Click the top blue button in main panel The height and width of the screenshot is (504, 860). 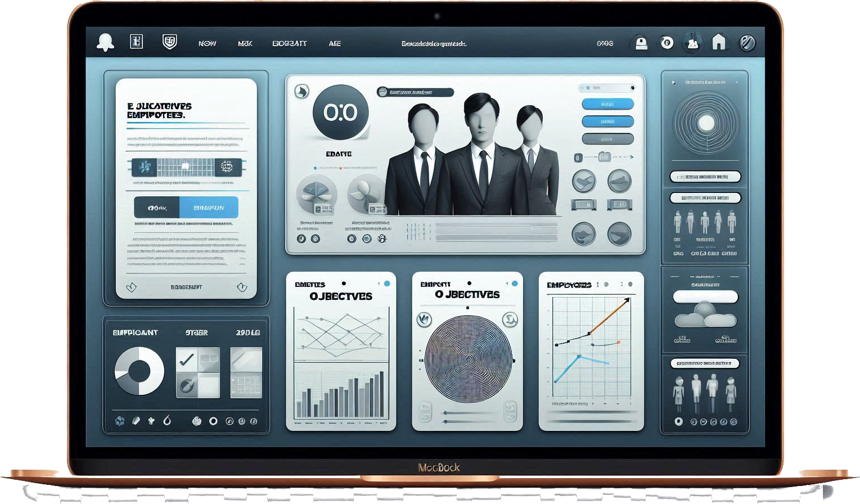click(x=607, y=104)
